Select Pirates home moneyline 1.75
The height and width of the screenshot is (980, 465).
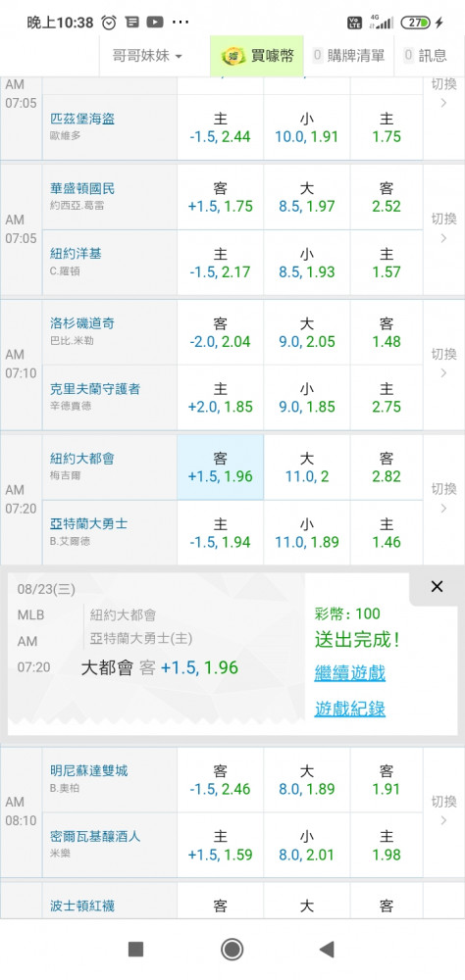pyautogui.click(x=387, y=127)
